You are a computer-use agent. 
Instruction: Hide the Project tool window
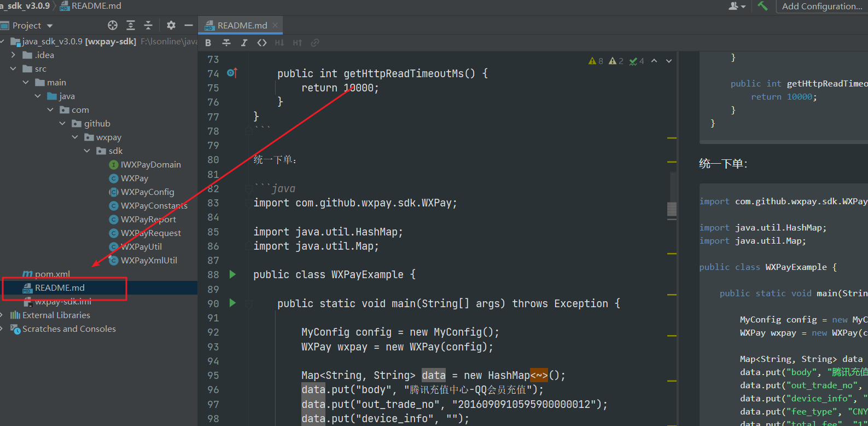click(189, 25)
